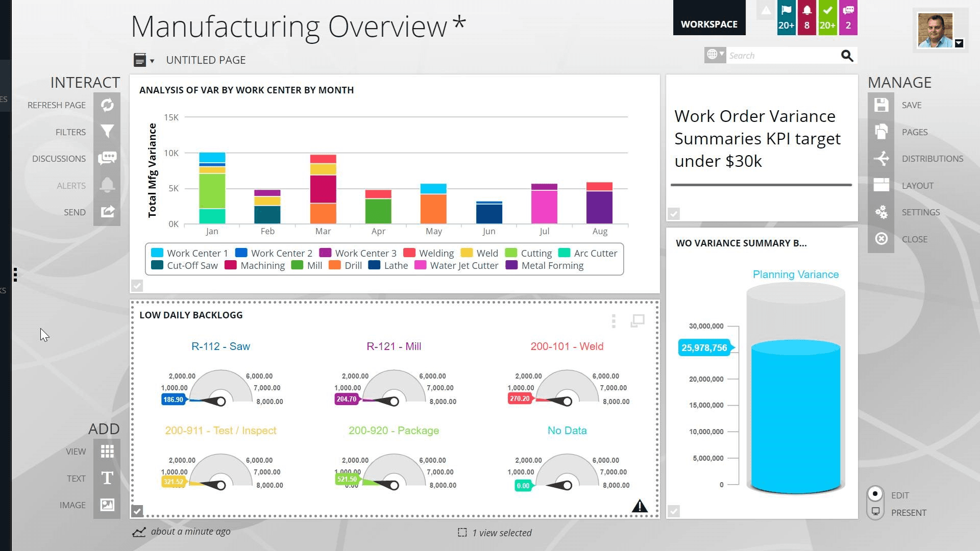Open the Layout icon
The image size is (980, 551).
click(x=881, y=185)
